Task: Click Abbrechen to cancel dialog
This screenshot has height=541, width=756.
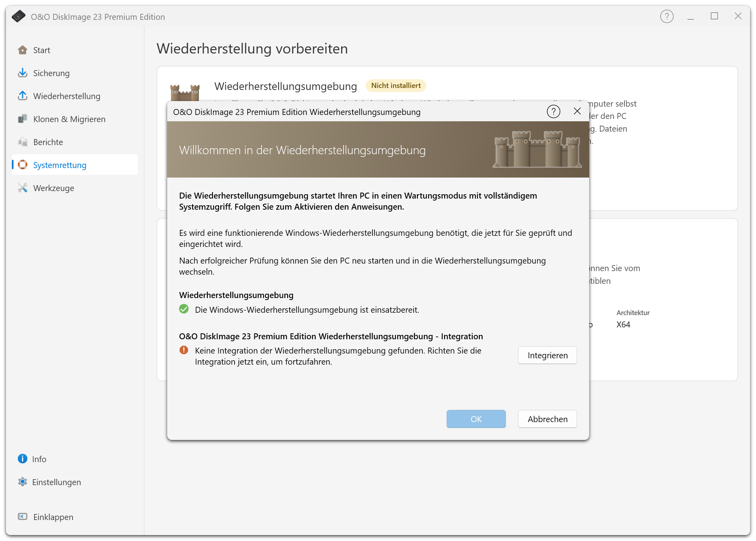Action: (548, 419)
